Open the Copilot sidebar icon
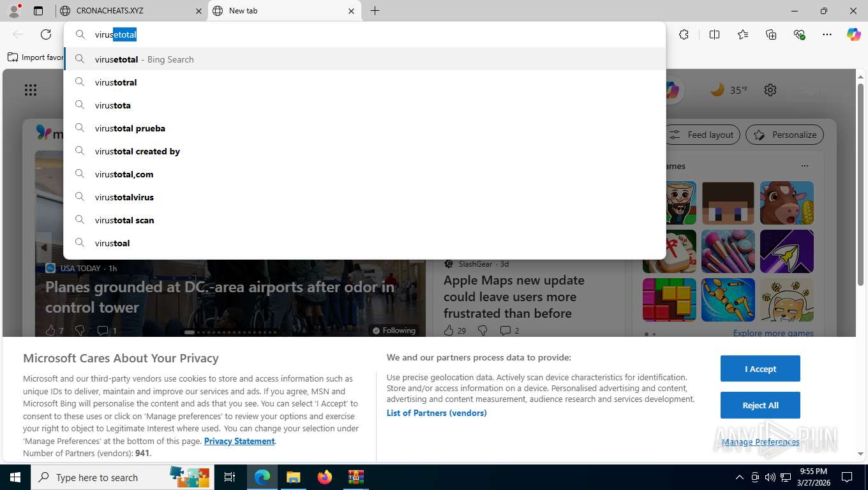Viewport: 868px width, 490px height. coord(854,34)
